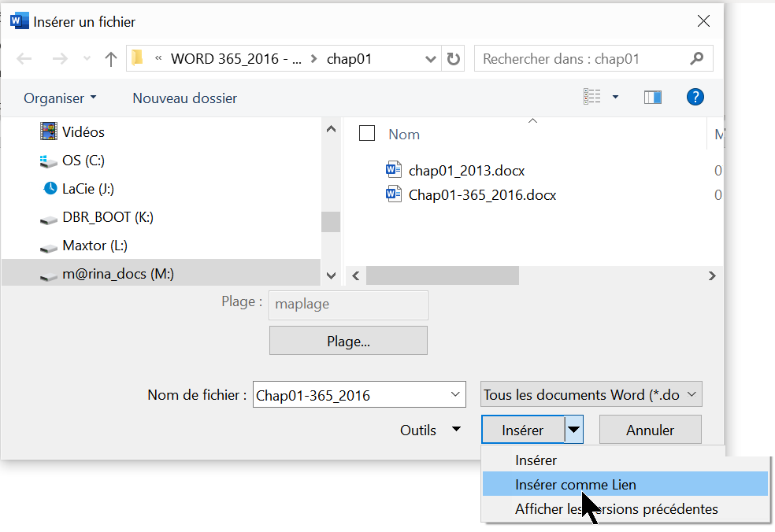Screen dimensions: 775x532
Task: Select the Vidéos folder
Action: pyautogui.click(x=83, y=132)
